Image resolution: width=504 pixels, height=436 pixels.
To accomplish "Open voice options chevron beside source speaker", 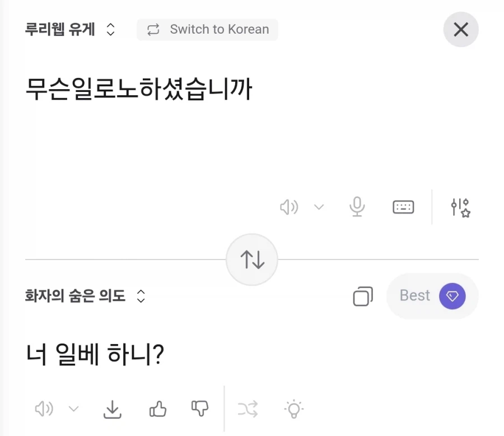I will tap(319, 207).
